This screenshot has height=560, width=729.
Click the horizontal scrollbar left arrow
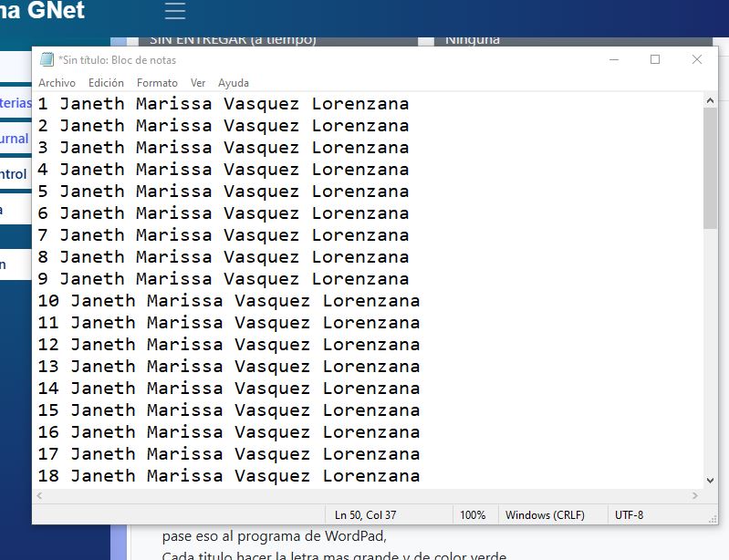pyautogui.click(x=40, y=495)
